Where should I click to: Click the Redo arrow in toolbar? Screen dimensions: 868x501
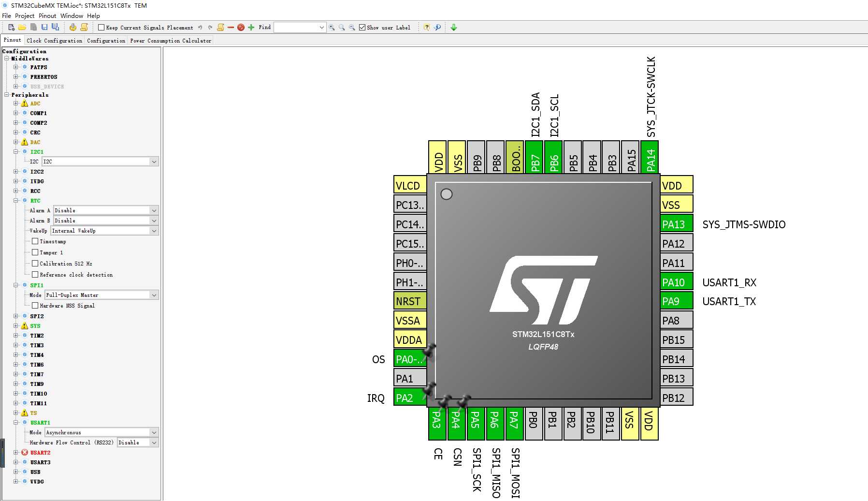point(210,28)
